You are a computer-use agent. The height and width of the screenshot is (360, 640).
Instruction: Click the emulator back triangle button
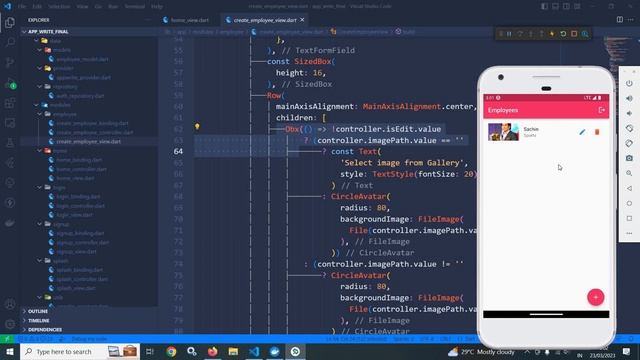click(x=629, y=188)
